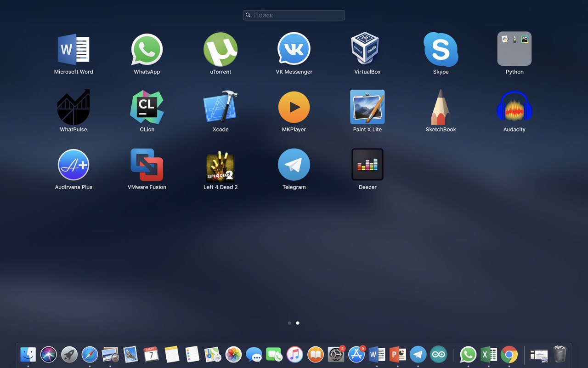Open Calendar in the Dock
Viewport: 588px width, 368px height.
click(151, 354)
